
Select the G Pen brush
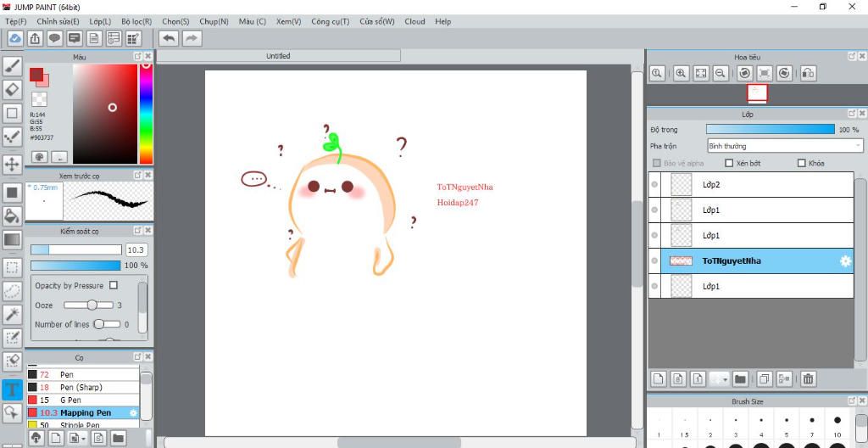click(83, 400)
